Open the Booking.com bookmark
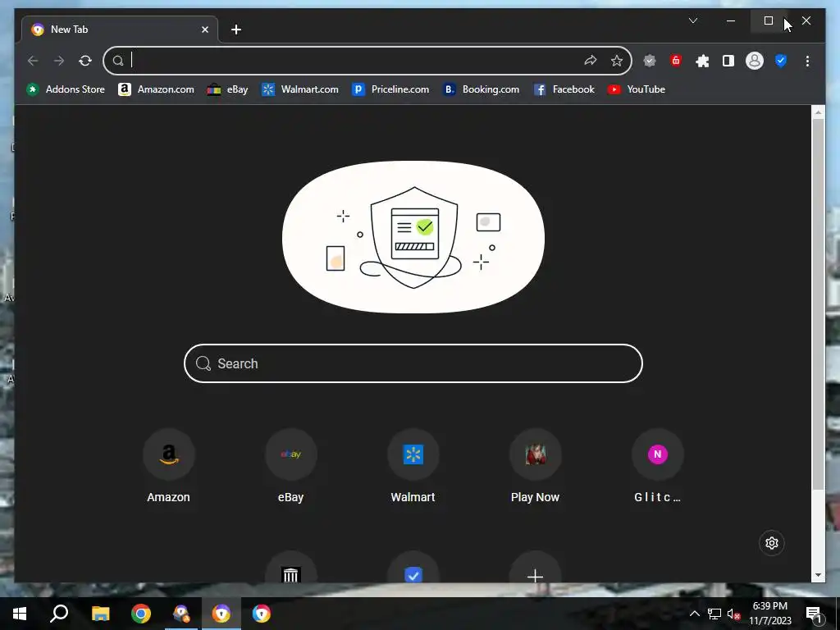The image size is (840, 630). point(481,89)
